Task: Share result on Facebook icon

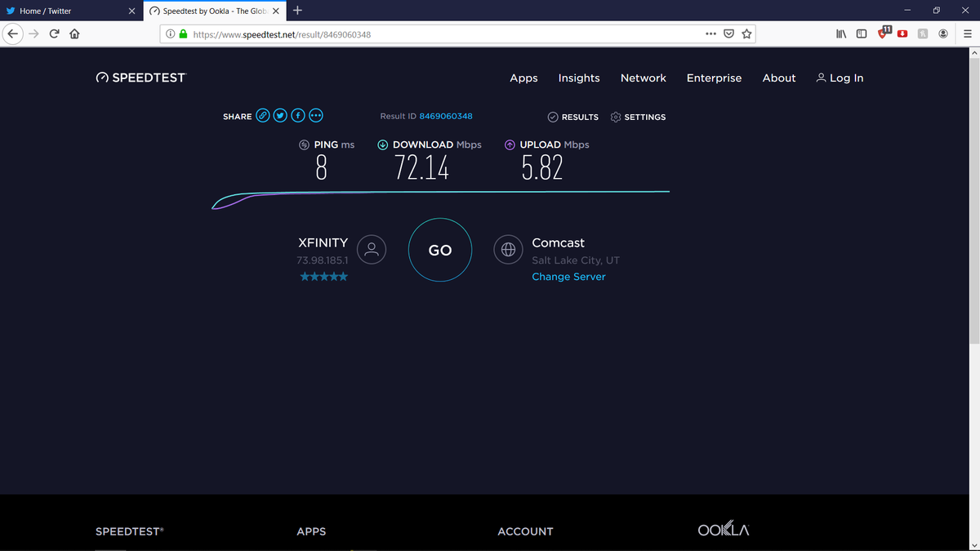Action: pos(298,116)
